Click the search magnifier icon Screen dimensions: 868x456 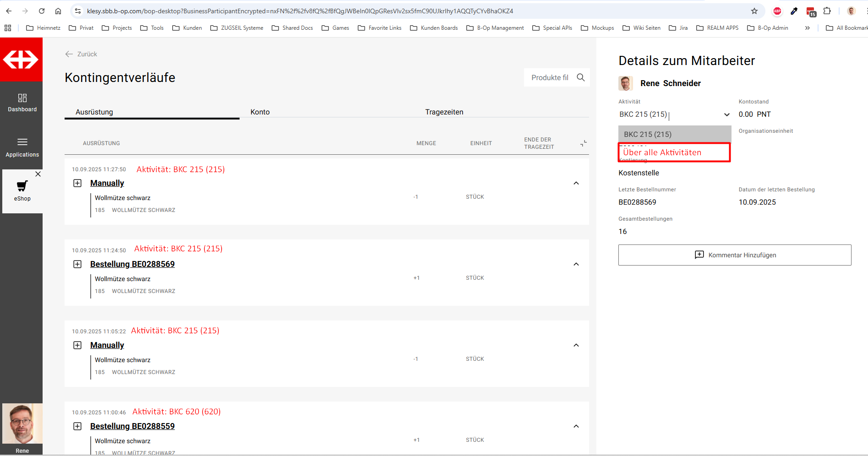tap(581, 77)
